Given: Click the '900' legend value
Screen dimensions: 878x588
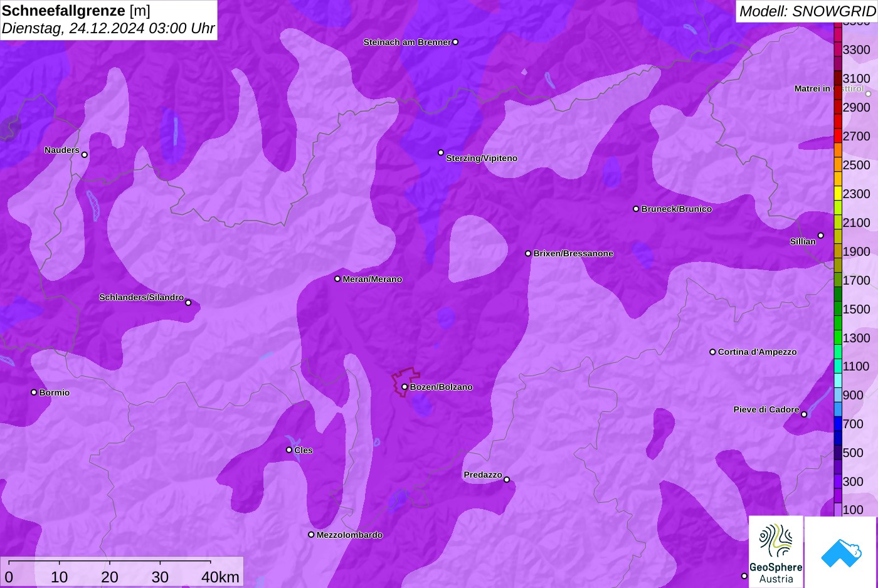Looking at the screenshot, I should 853,395.
